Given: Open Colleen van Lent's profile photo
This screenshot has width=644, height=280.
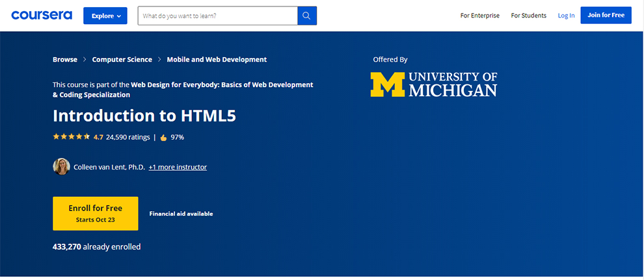Looking at the screenshot, I should pos(61,167).
